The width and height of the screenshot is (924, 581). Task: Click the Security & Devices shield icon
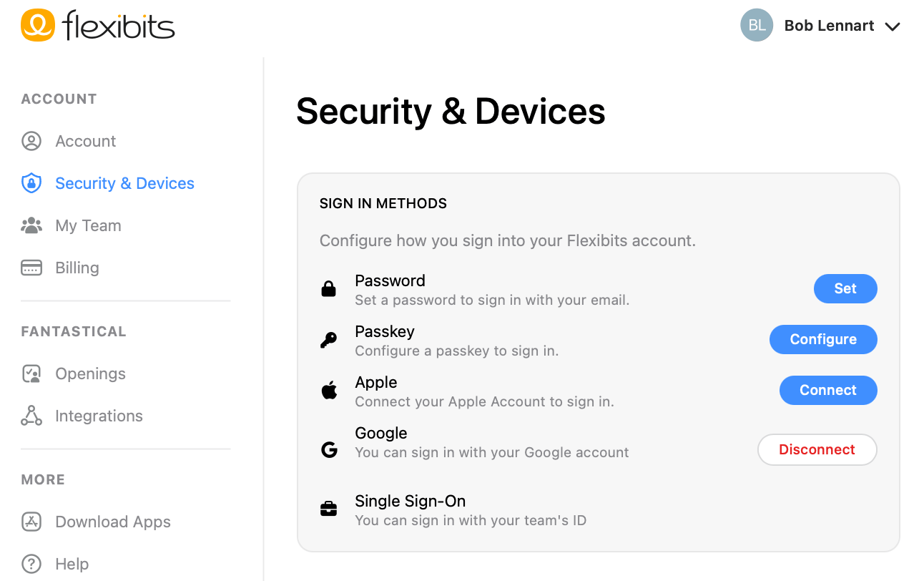pos(31,183)
